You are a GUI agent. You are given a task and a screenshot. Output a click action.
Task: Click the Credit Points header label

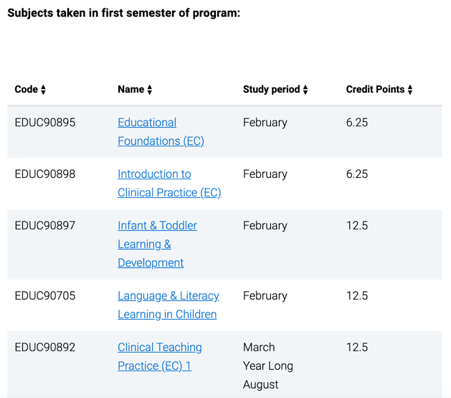[x=375, y=89]
